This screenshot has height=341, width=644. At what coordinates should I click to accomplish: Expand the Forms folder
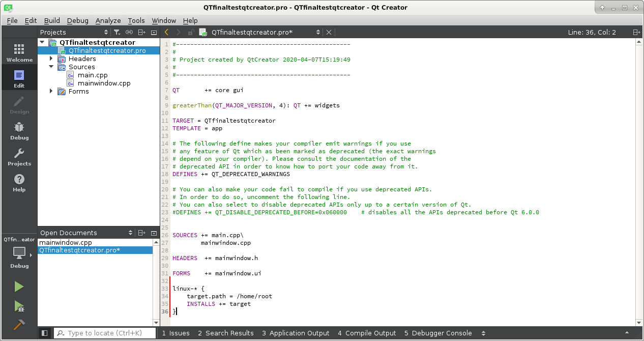(51, 91)
